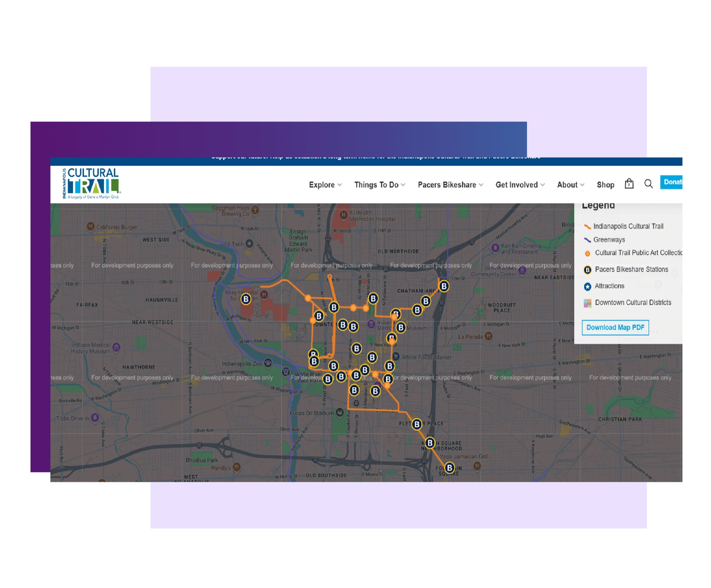Viewport: 711px width, 588px height.
Task: Expand the Pacers Bikeshare dropdown menu
Action: [451, 185]
